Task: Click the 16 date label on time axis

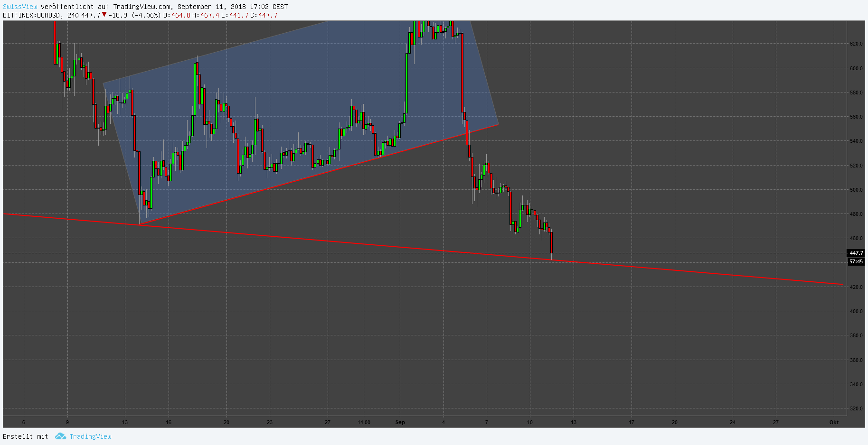Action: [169, 422]
